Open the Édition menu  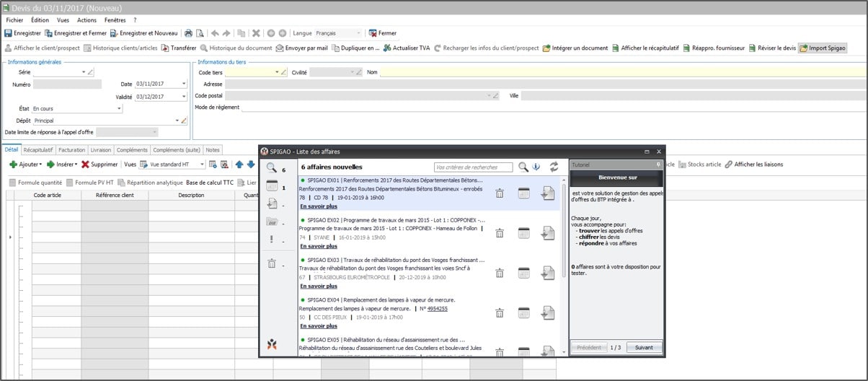point(40,20)
